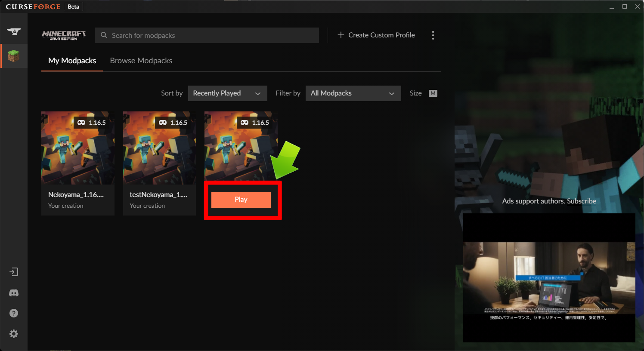This screenshot has width=644, height=351.
Task: Switch to the Browse Modpacks tab
Action: 141,61
